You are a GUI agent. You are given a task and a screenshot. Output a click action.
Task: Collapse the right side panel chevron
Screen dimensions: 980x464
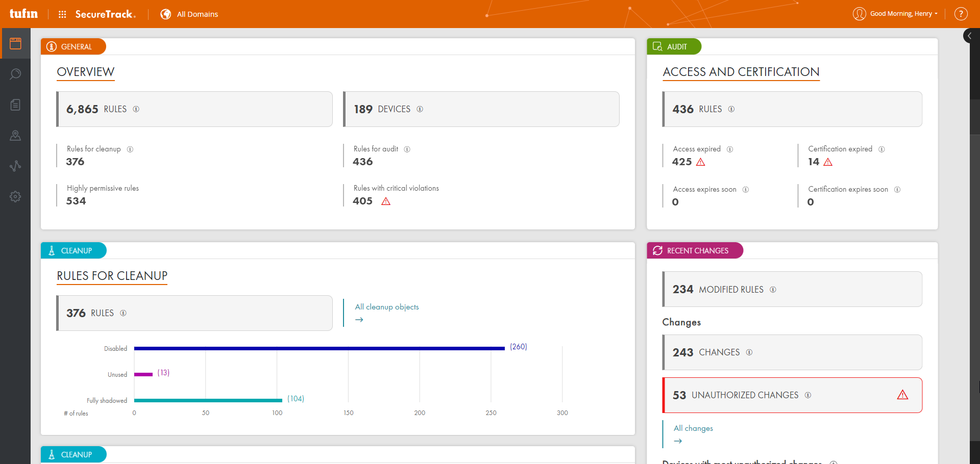pyautogui.click(x=969, y=36)
